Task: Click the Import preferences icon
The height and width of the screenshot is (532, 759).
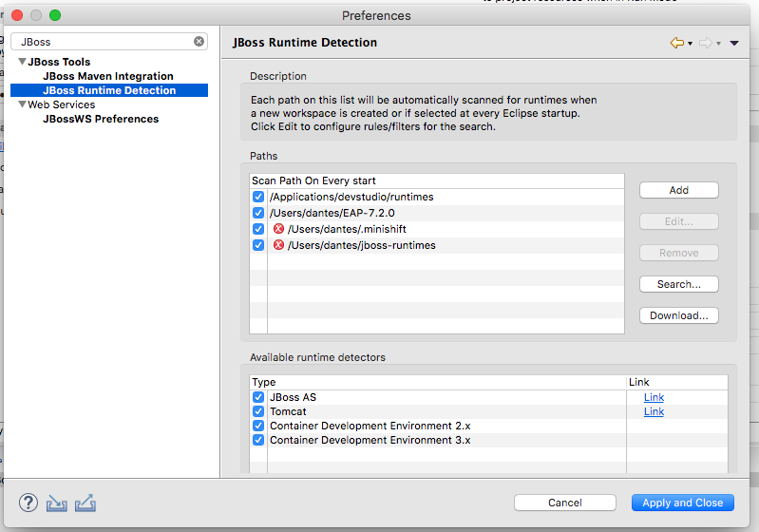Action: (57, 503)
